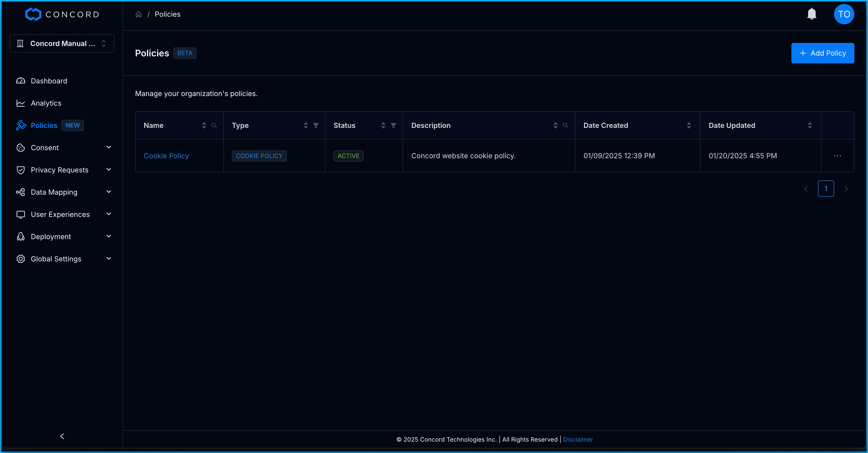Open the Cookie Policy link
Screen dimensions: 868x453
click(x=166, y=156)
